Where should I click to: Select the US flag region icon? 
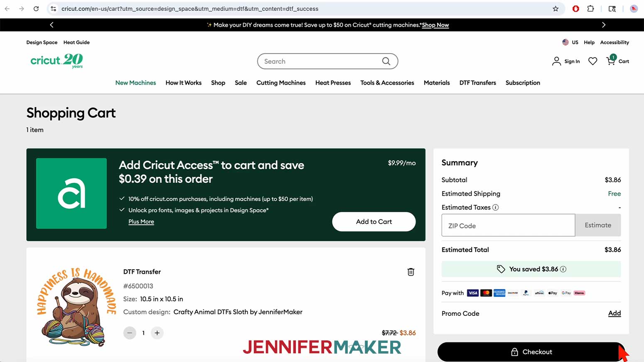(x=565, y=42)
